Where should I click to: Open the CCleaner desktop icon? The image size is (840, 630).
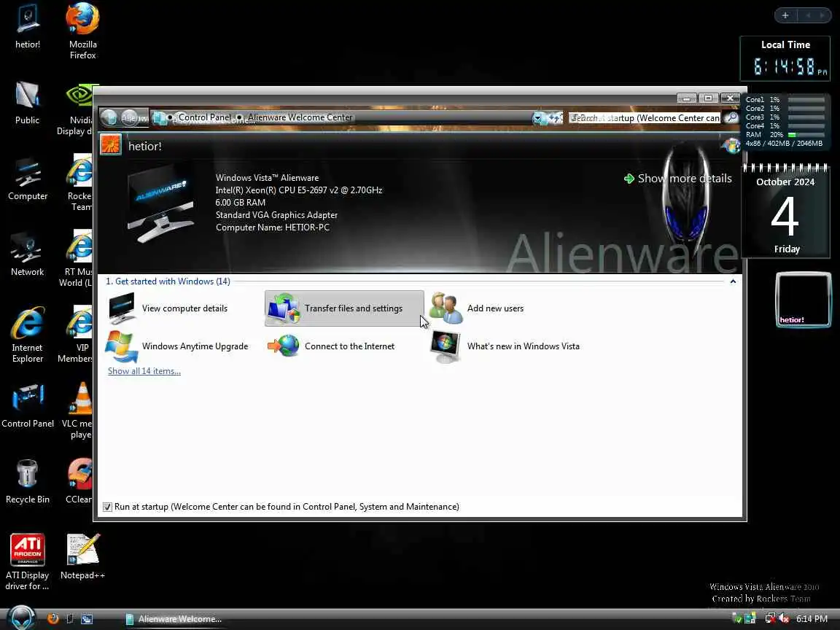(x=79, y=481)
